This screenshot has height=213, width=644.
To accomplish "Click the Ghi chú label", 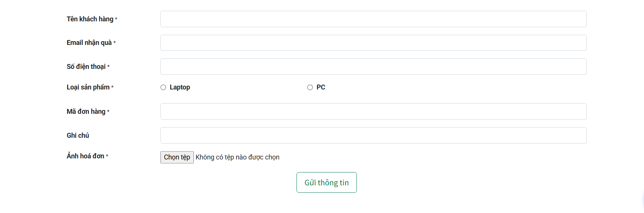I will point(78,136).
